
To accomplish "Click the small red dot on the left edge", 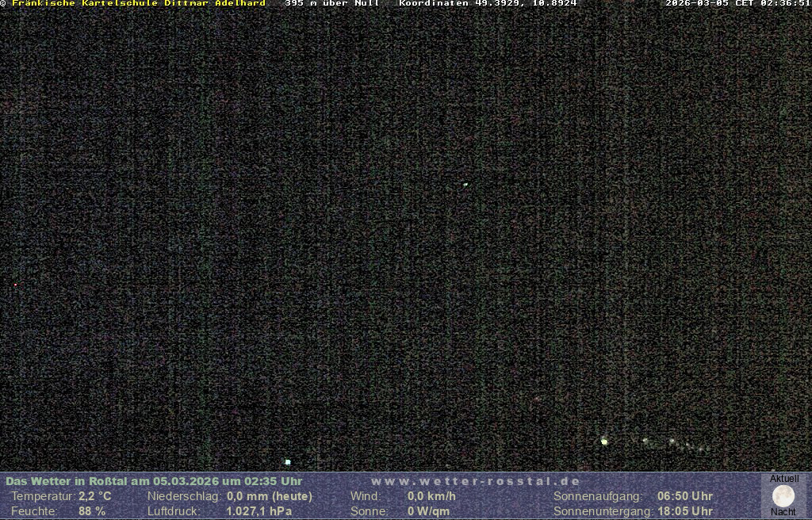I will 15,285.
